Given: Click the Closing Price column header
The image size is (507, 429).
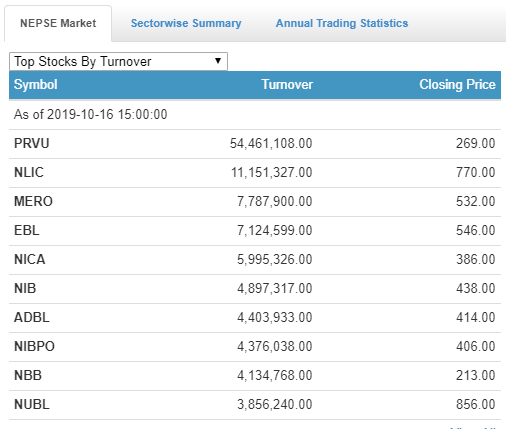Looking at the screenshot, I should [457, 85].
